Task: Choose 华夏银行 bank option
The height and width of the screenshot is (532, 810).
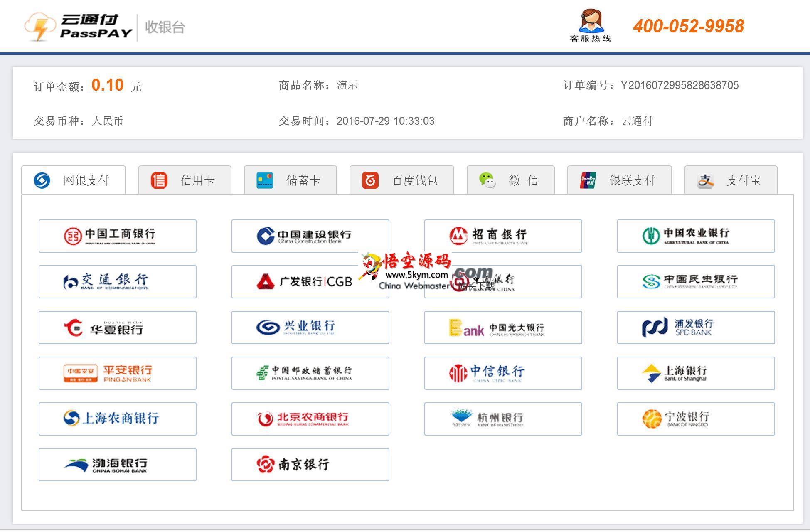Action: [118, 328]
